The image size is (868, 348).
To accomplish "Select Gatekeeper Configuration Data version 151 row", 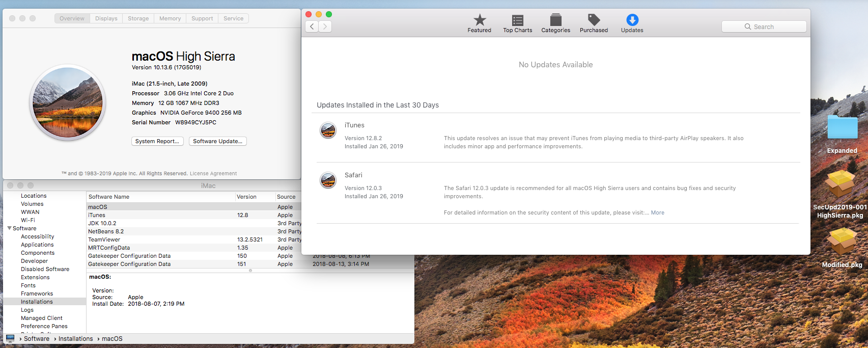I will click(250, 264).
